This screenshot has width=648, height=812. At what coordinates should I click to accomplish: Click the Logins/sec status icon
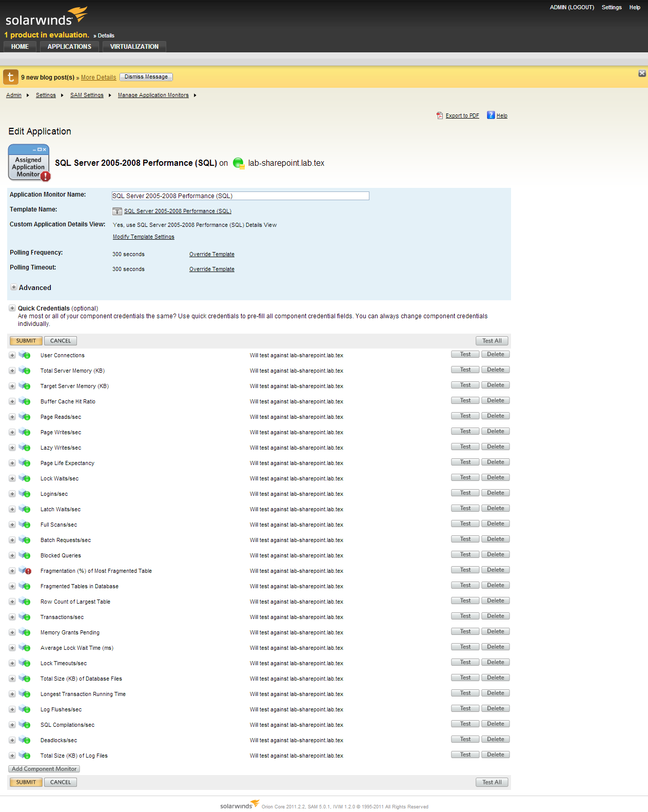pyautogui.click(x=25, y=494)
